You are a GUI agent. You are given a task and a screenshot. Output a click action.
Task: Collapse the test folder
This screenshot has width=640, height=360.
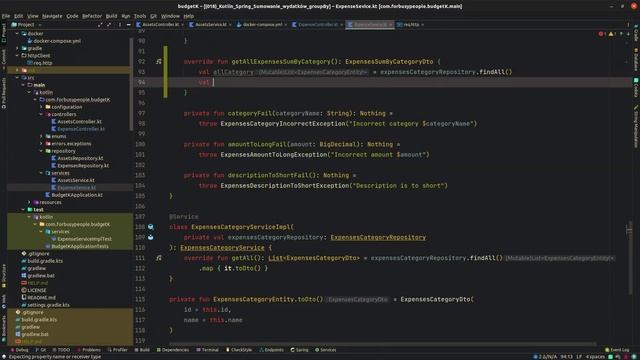click(23, 209)
